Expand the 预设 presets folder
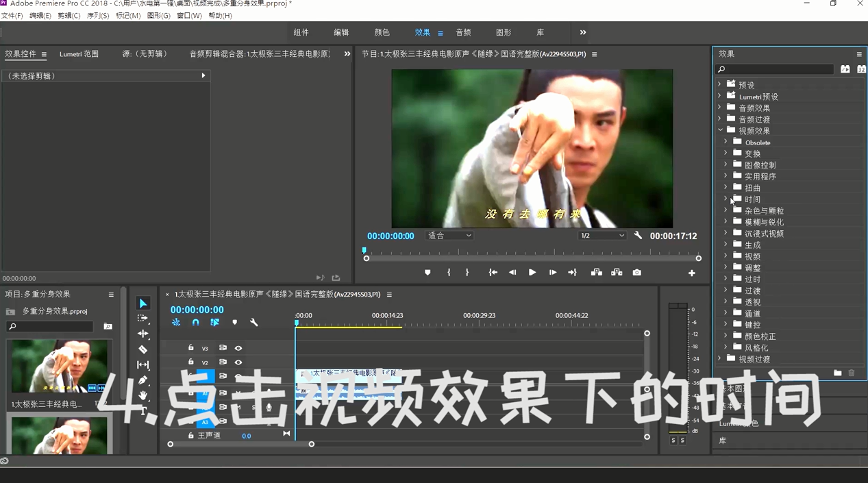The image size is (868, 483). click(719, 85)
